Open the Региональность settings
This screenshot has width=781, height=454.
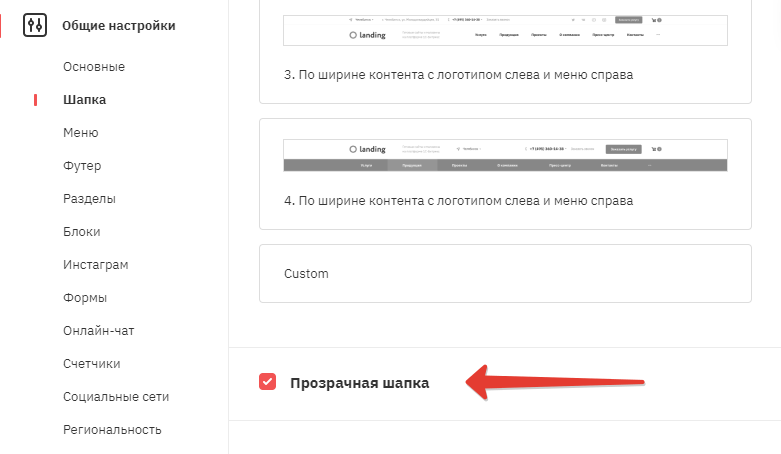[112, 430]
